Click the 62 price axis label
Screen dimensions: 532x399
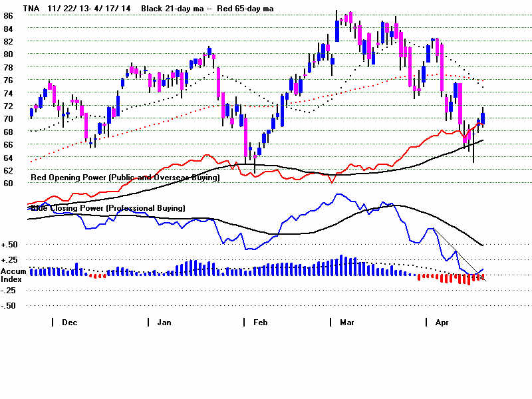click(8, 170)
